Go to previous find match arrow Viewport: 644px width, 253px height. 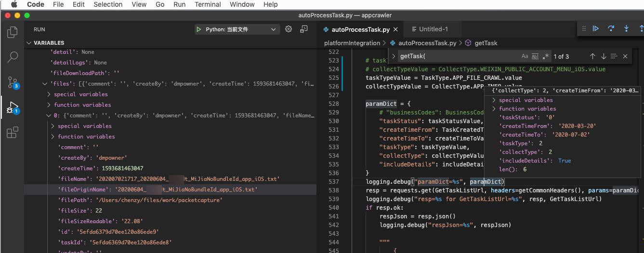(593, 56)
